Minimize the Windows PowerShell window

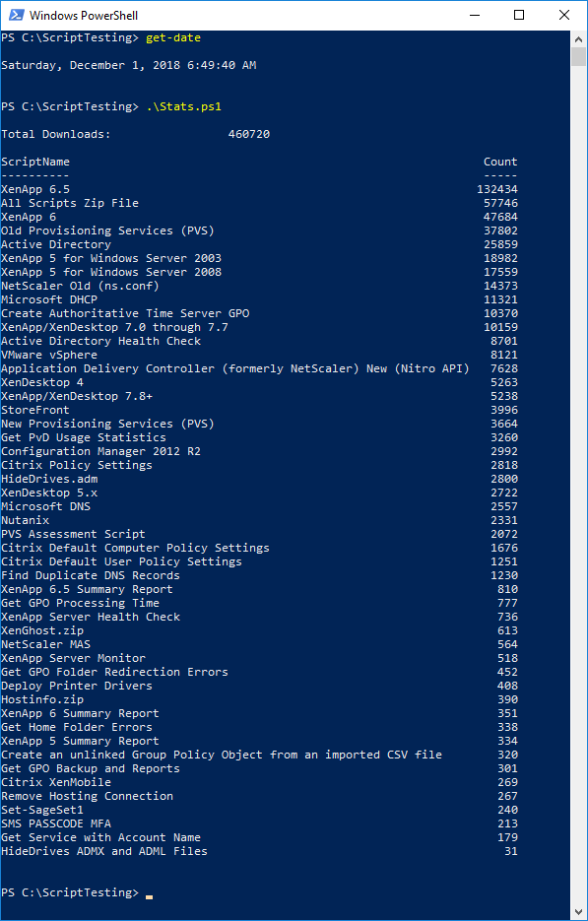(x=474, y=16)
